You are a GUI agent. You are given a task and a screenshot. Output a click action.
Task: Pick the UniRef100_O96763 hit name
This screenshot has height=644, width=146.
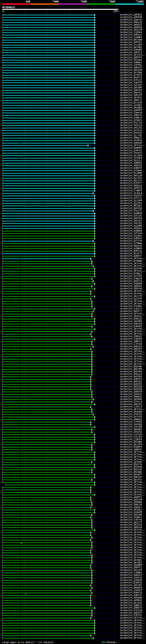click(x=131, y=324)
